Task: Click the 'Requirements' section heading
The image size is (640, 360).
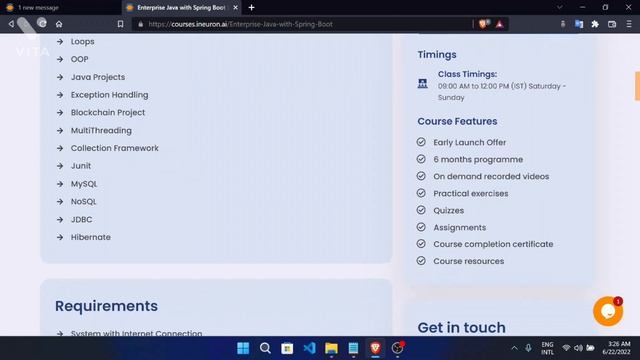Action: [x=107, y=306]
